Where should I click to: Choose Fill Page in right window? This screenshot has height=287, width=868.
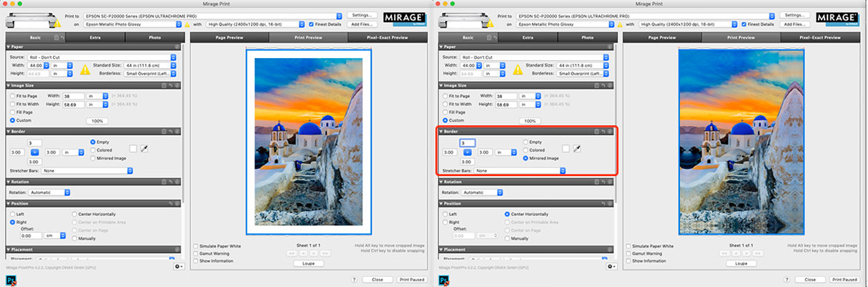tap(455, 112)
